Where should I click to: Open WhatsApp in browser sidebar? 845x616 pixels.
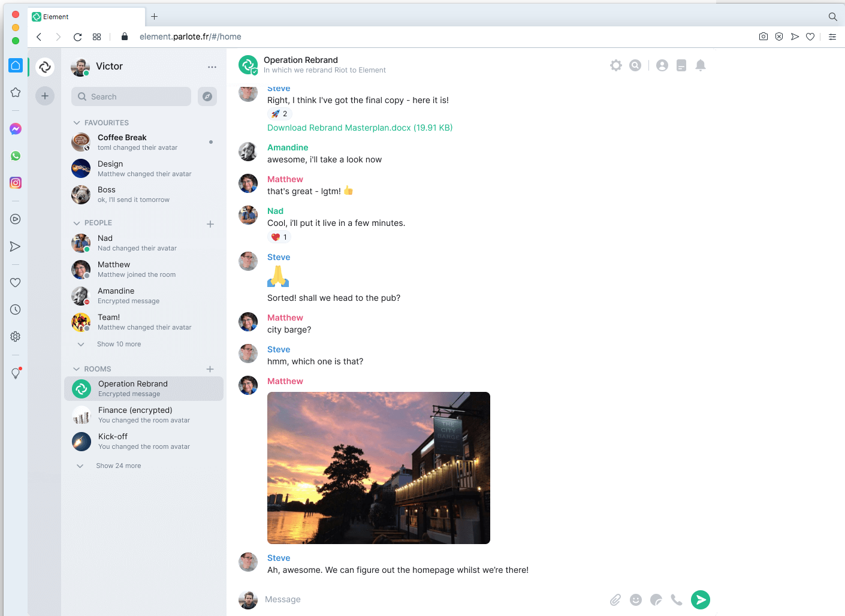pyautogui.click(x=16, y=156)
